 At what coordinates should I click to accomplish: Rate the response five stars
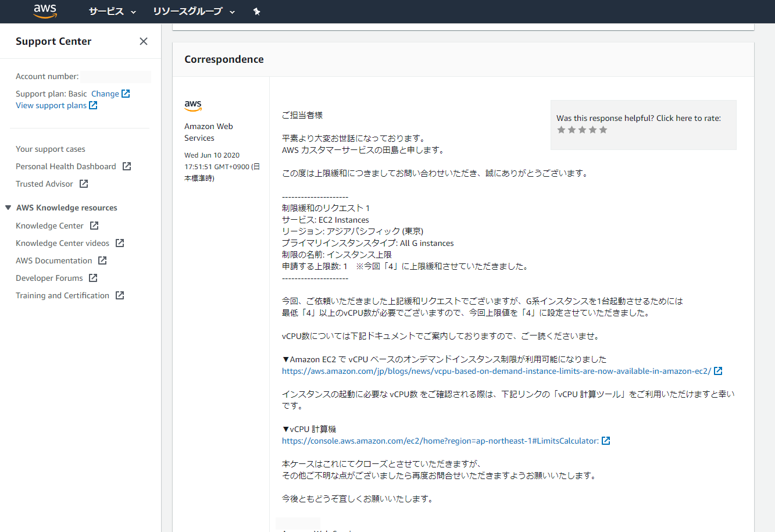[x=603, y=130]
